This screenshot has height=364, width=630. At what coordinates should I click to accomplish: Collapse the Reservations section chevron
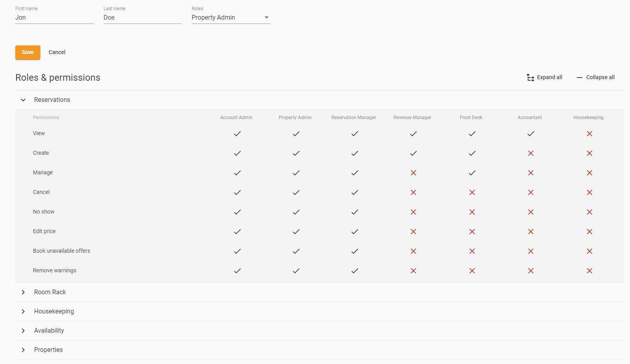click(23, 100)
